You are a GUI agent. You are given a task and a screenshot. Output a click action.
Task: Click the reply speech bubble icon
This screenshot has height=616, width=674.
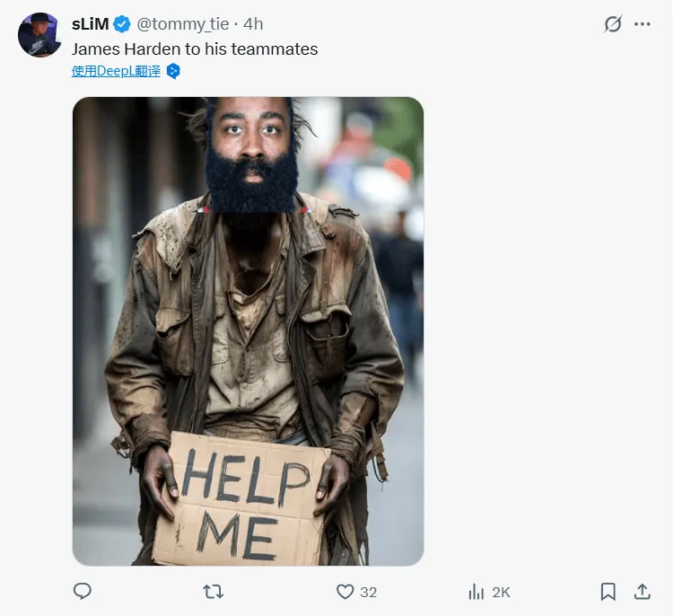tap(83, 591)
